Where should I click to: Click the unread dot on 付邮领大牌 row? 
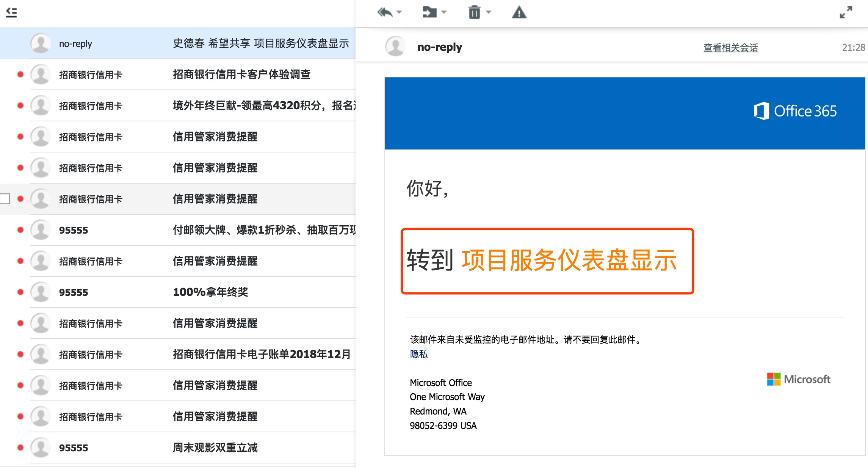tap(20, 230)
